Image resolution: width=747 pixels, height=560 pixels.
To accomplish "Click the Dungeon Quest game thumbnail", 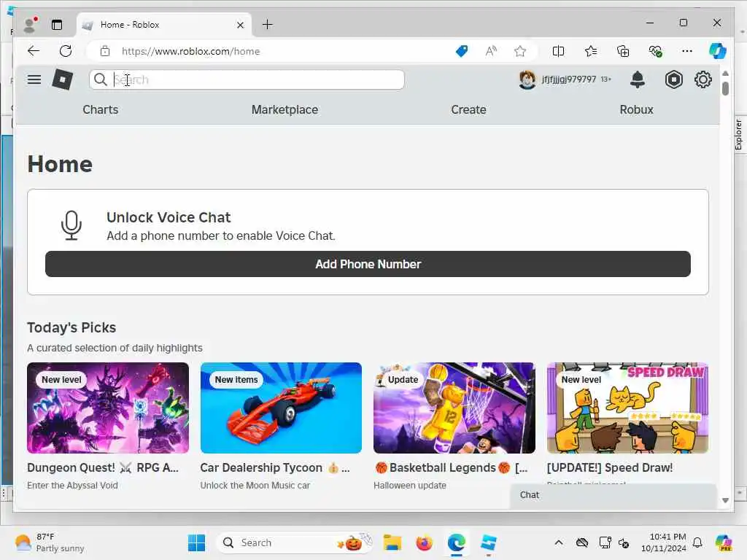I will (108, 408).
